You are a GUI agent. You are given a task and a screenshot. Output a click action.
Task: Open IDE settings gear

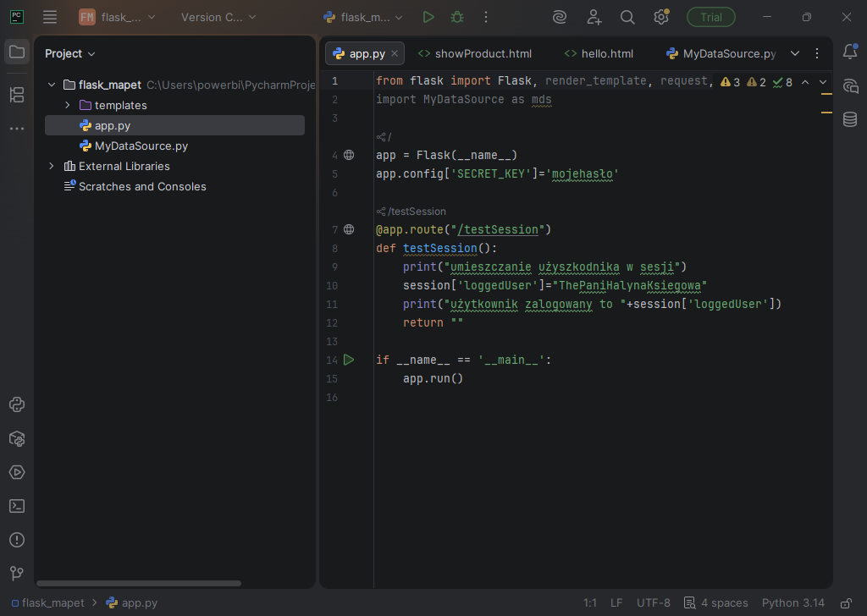660,17
